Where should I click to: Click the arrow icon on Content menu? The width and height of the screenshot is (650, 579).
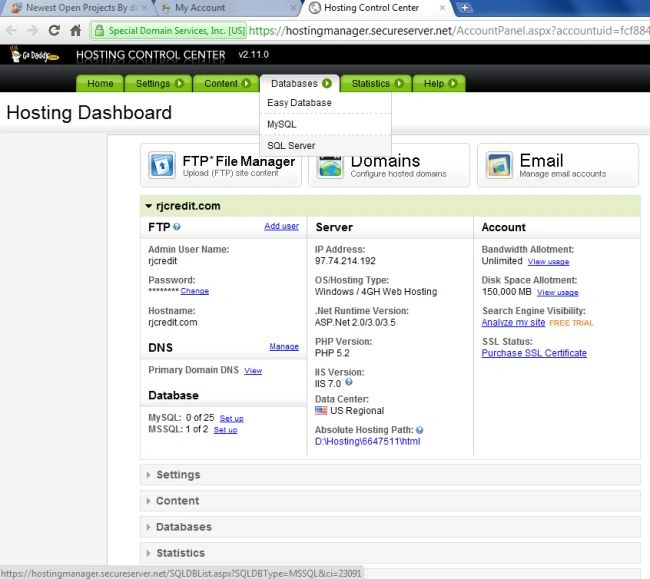pyautogui.click(x=246, y=83)
